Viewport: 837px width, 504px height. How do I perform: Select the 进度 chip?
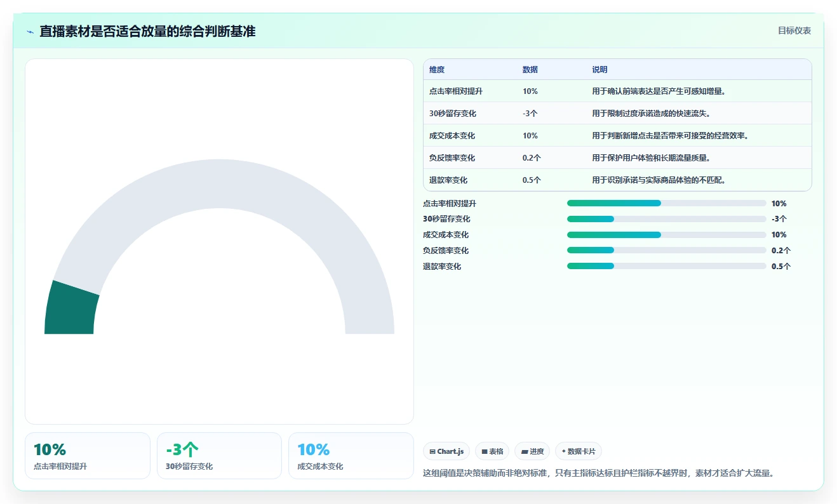pyautogui.click(x=532, y=451)
